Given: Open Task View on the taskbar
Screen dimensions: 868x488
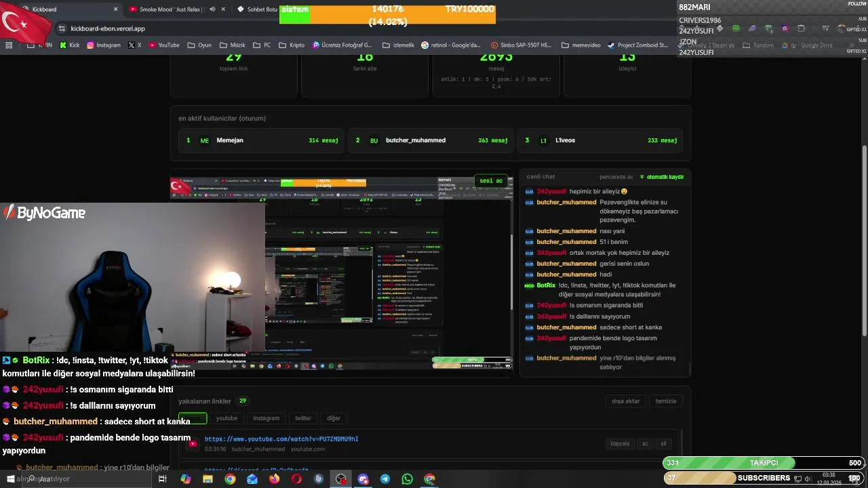Looking at the screenshot, I should tap(163, 479).
